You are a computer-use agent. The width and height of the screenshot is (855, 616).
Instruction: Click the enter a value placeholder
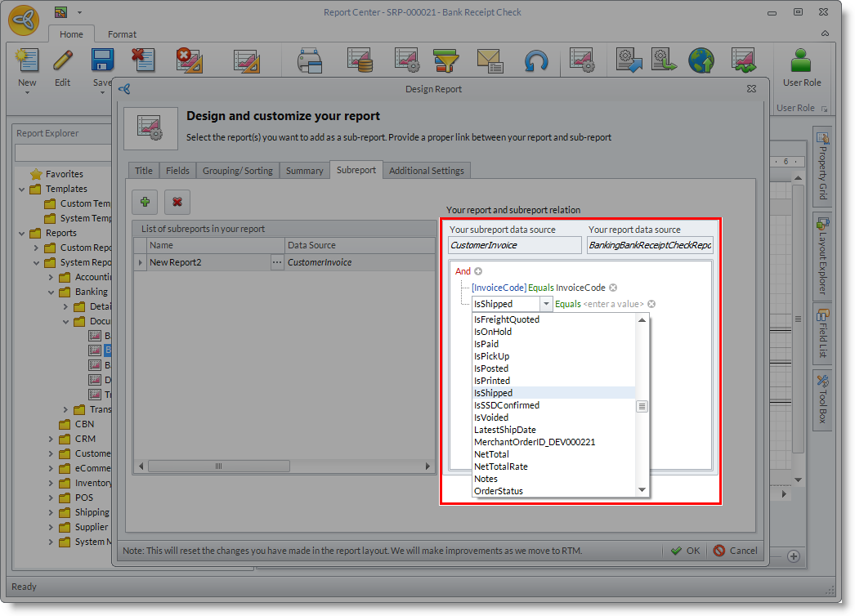tap(613, 304)
